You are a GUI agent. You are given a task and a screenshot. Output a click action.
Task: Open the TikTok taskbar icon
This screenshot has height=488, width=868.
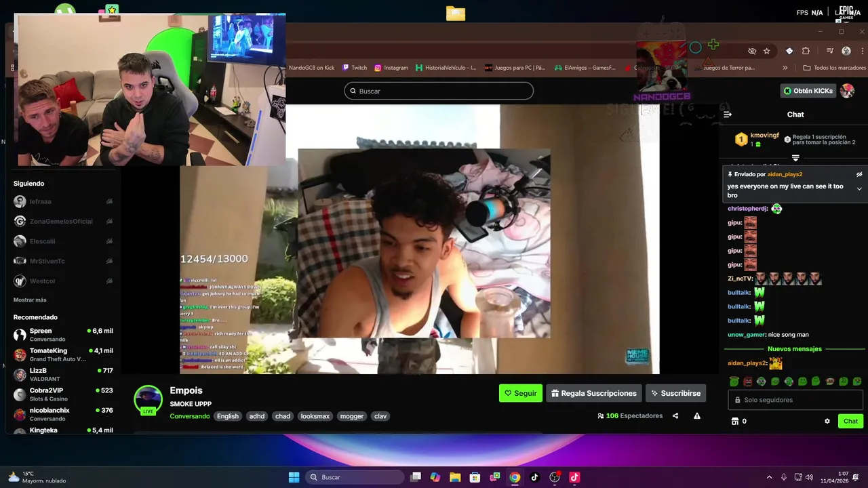click(534, 477)
